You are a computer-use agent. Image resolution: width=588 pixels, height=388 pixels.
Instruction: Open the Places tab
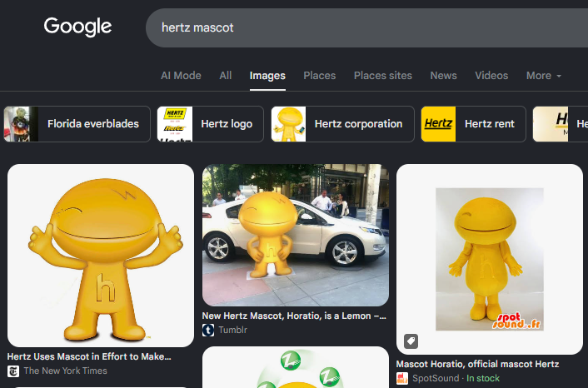(320, 75)
